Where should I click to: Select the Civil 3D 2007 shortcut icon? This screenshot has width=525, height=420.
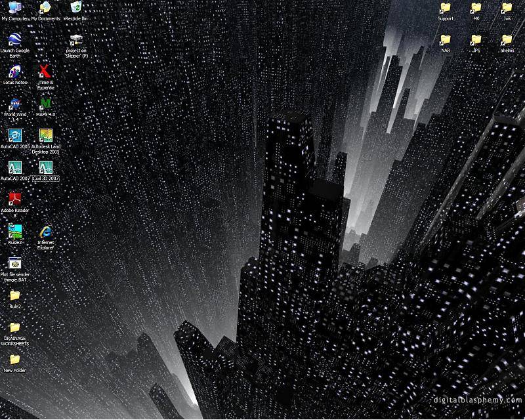coord(45,167)
